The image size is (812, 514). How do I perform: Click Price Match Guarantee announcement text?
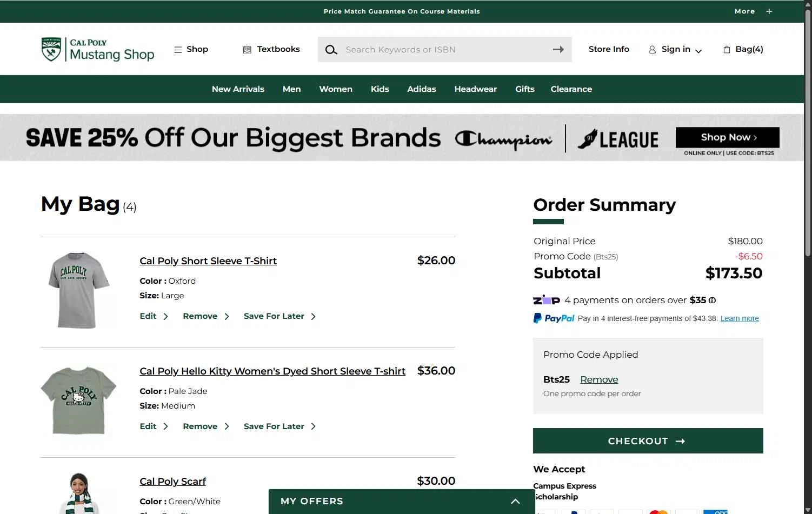click(402, 11)
